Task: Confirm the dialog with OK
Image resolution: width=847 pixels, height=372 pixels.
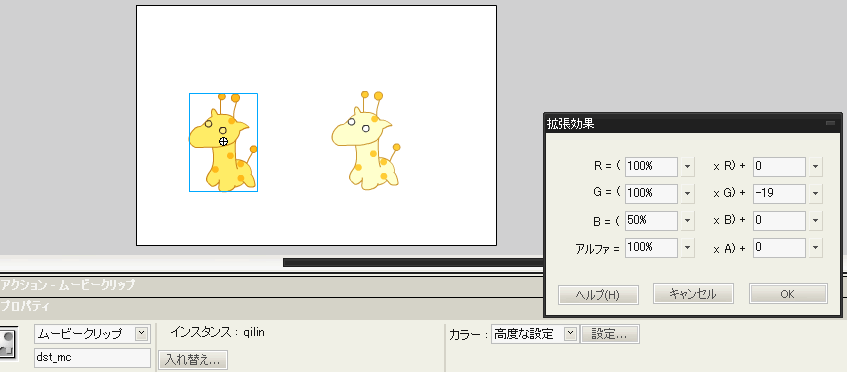Action: point(788,294)
